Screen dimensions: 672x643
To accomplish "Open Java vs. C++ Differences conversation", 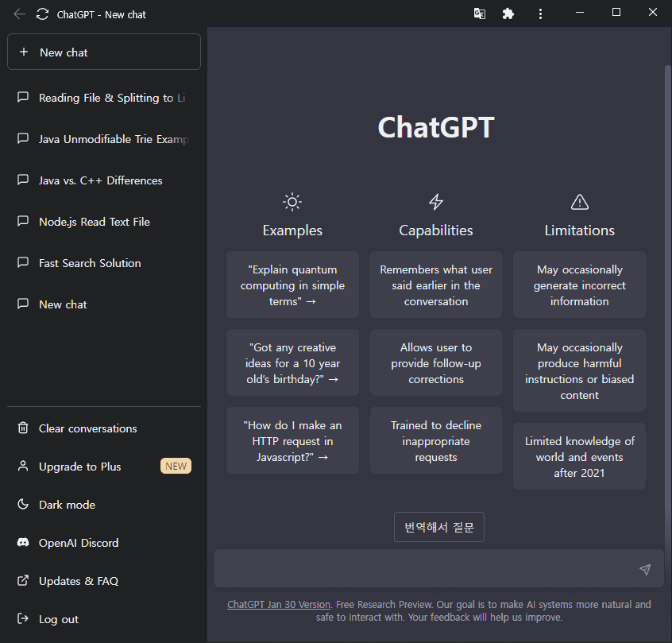I will [104, 180].
